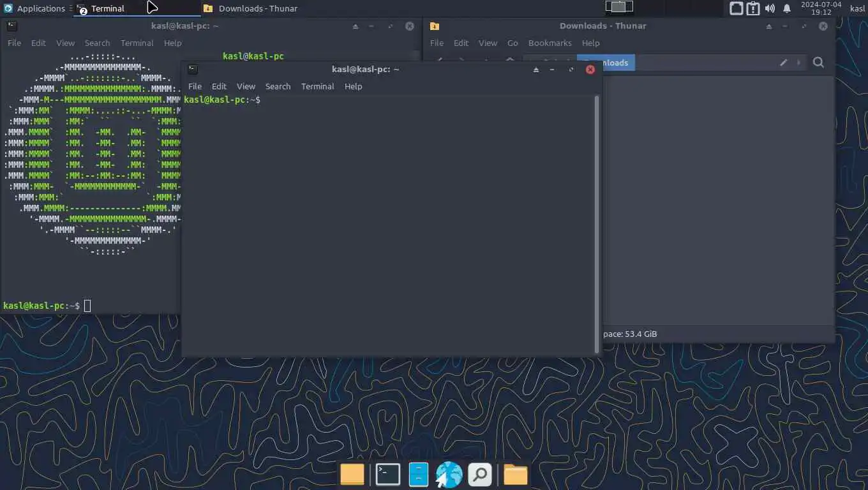Image resolution: width=868 pixels, height=490 pixels.
Task: Open notifications bell icon in panel
Action: tap(787, 8)
